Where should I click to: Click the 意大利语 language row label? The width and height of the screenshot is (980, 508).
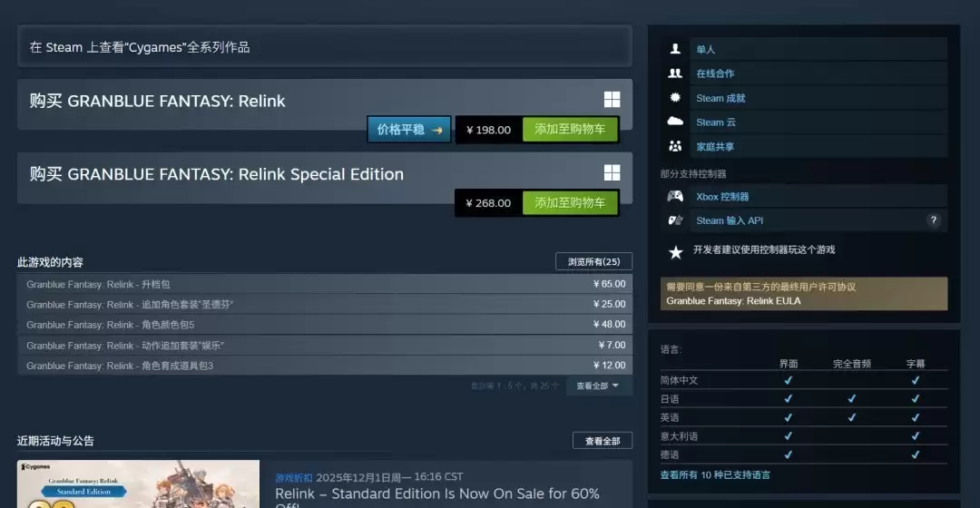click(679, 436)
